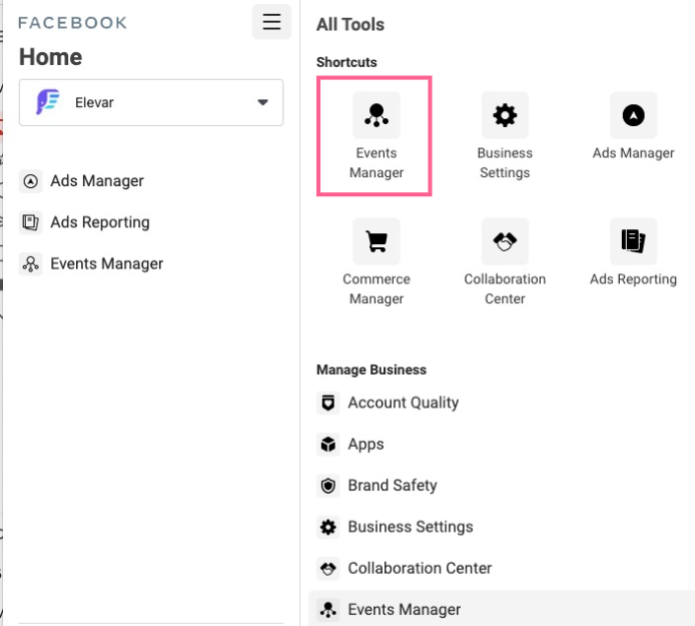Click the Brand Safety shield icon
The height and width of the screenshot is (626, 695).
coord(328,485)
